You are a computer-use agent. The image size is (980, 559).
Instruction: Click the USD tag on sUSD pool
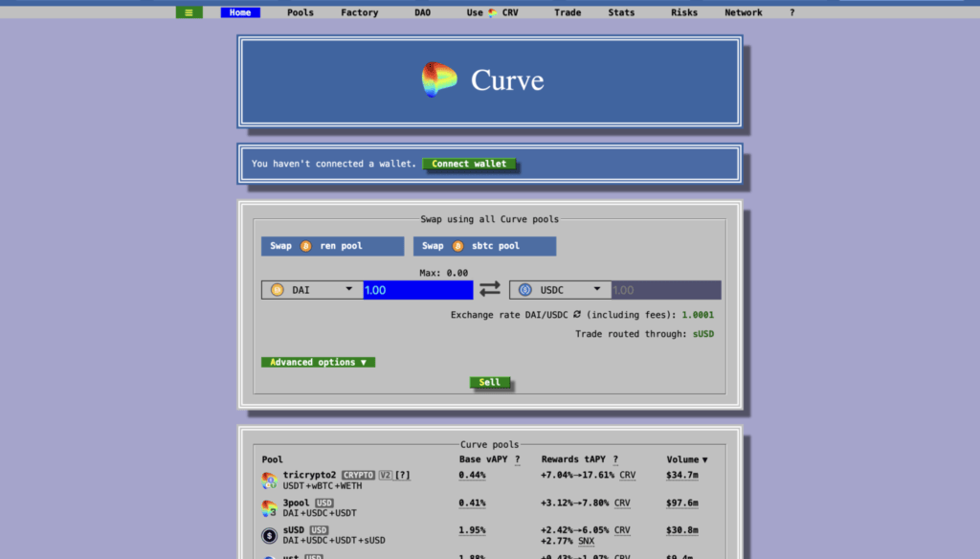[x=319, y=530]
